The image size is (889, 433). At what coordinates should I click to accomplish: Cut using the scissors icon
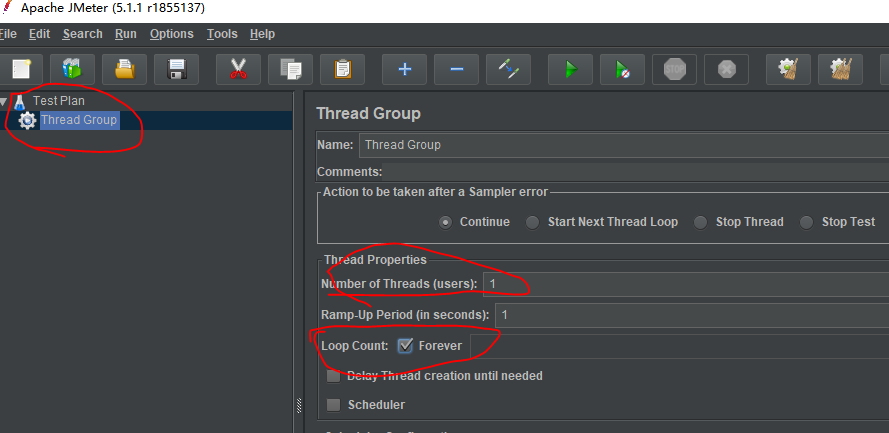pos(238,70)
